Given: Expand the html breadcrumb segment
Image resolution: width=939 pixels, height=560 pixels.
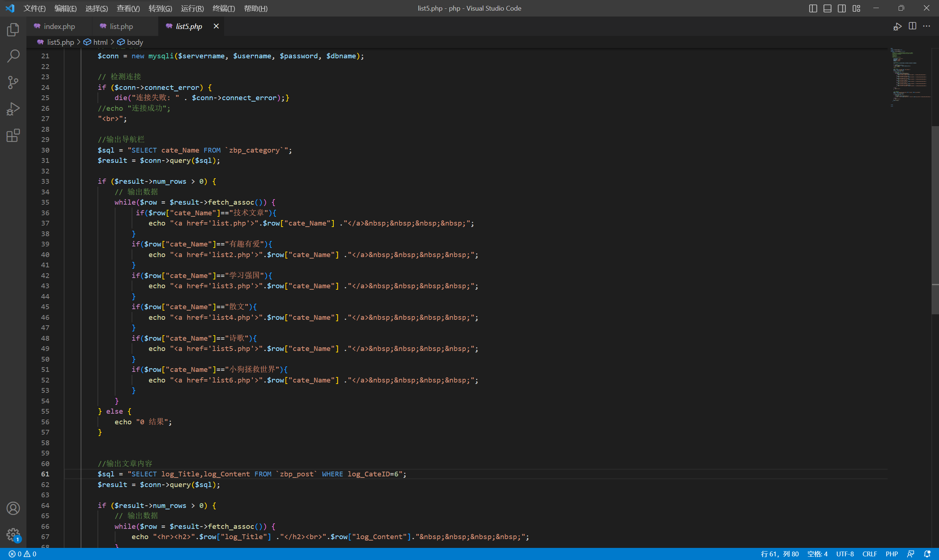Looking at the screenshot, I should click(100, 42).
